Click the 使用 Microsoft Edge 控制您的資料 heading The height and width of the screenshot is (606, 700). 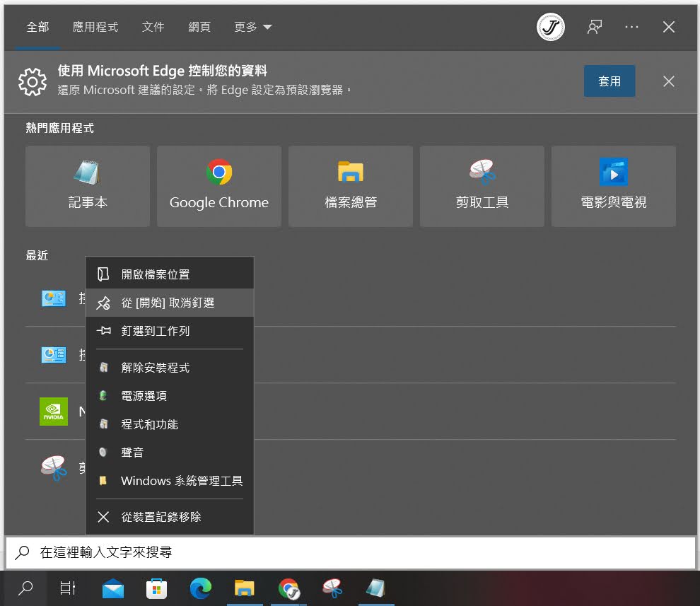point(162,71)
